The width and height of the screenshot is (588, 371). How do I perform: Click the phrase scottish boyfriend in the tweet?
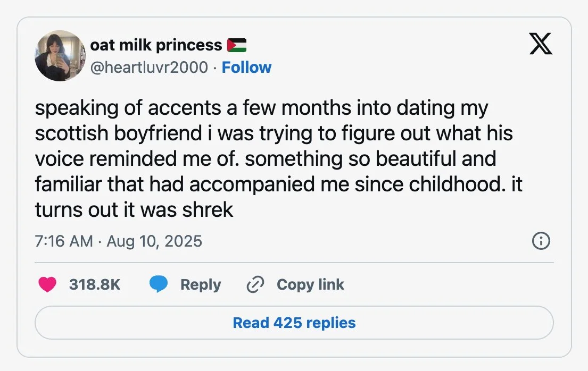pyautogui.click(x=117, y=134)
